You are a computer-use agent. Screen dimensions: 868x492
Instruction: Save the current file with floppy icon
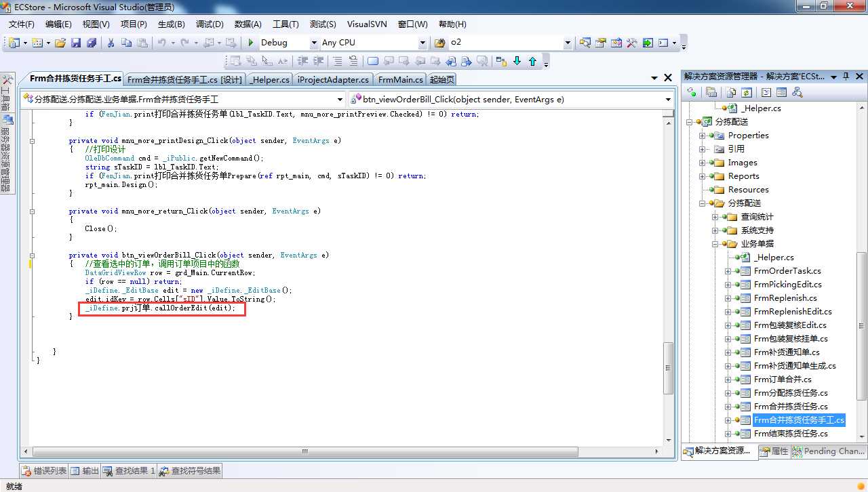pyautogui.click(x=76, y=43)
